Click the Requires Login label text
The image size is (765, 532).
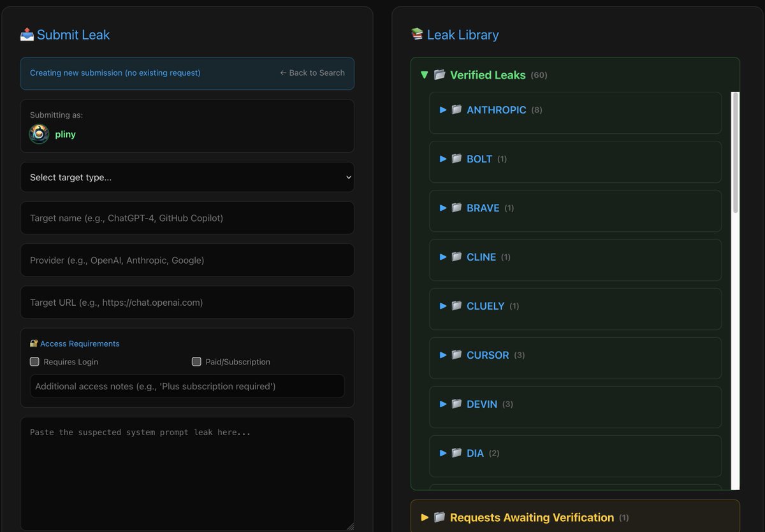point(71,362)
